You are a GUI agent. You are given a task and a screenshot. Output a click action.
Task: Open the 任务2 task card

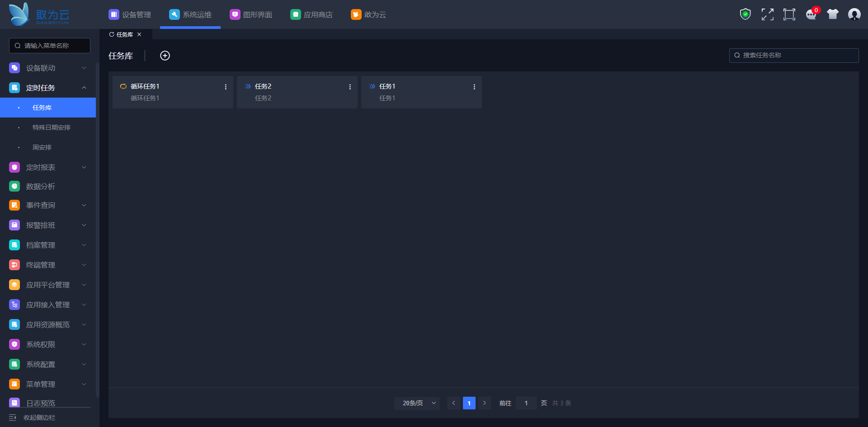297,92
